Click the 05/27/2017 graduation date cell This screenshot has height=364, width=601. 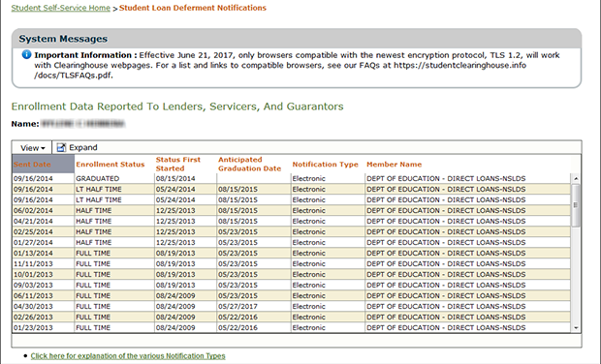tap(254, 307)
